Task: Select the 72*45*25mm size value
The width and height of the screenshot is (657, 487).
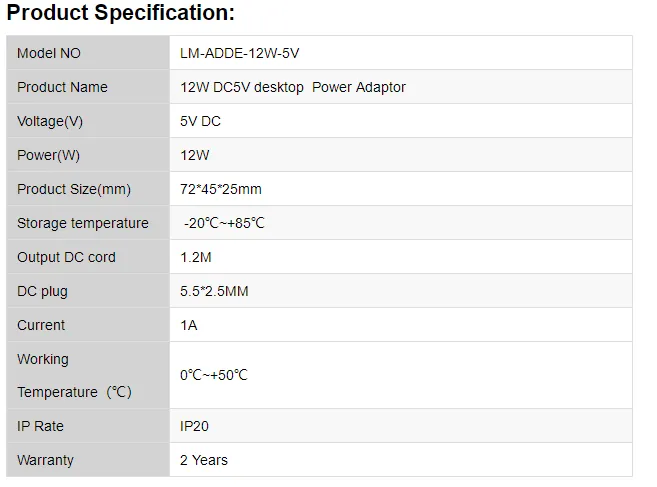Action: click(x=220, y=189)
